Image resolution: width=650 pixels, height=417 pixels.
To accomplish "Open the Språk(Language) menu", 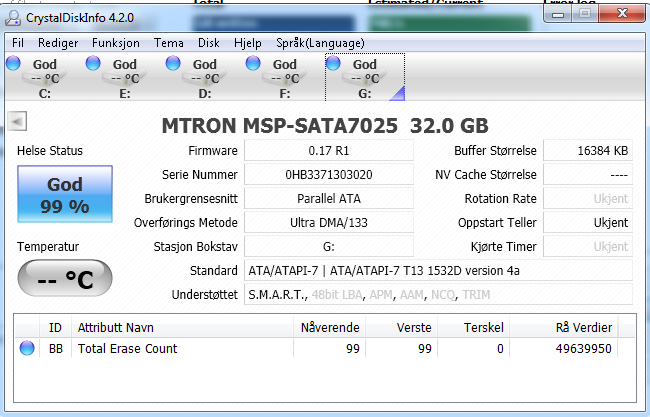I will click(x=320, y=43).
